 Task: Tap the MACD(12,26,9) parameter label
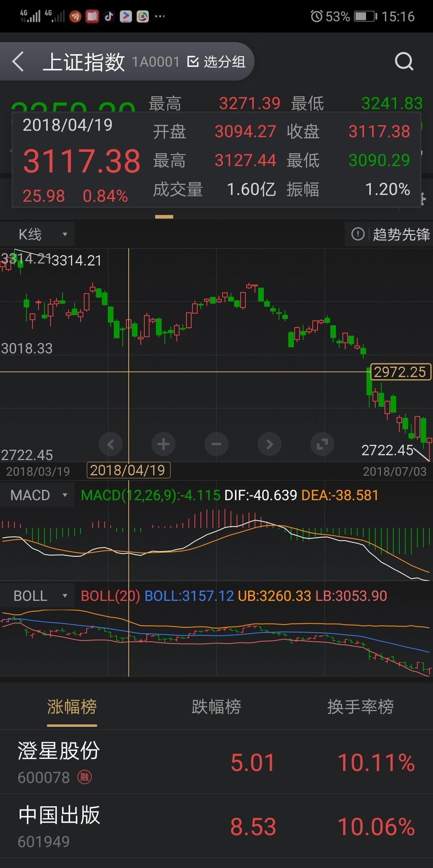point(150,495)
